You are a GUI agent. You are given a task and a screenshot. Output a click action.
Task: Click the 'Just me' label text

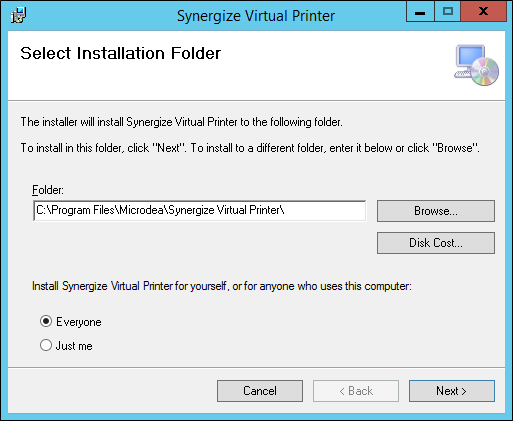pyautogui.click(x=74, y=346)
